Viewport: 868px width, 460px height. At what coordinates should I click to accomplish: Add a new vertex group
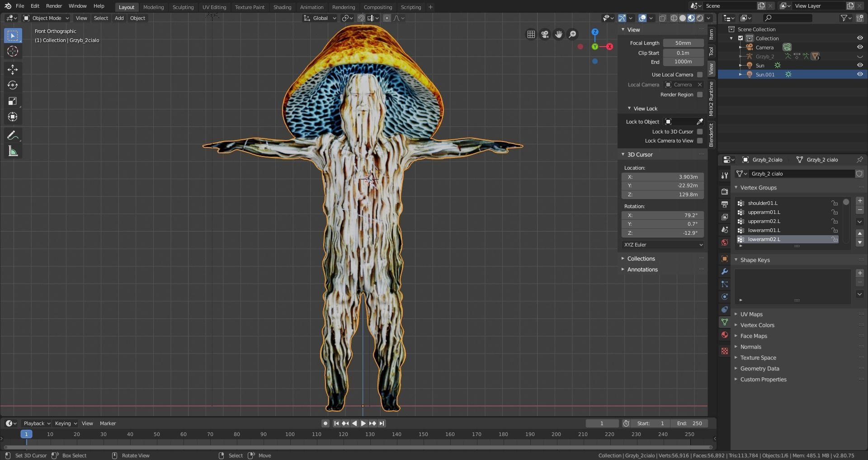click(860, 201)
